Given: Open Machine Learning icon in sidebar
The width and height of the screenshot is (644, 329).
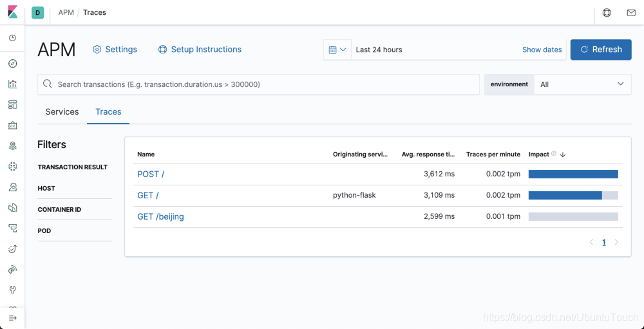Looking at the screenshot, I should click(x=13, y=166).
